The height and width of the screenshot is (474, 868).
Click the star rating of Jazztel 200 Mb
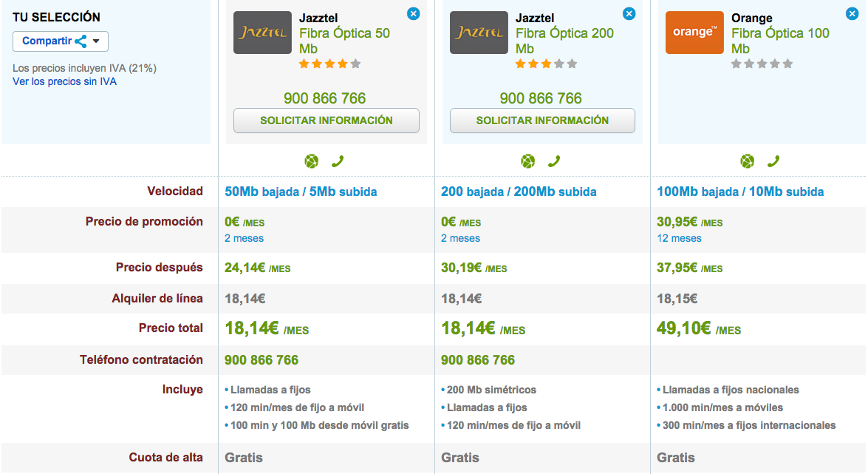click(x=547, y=64)
